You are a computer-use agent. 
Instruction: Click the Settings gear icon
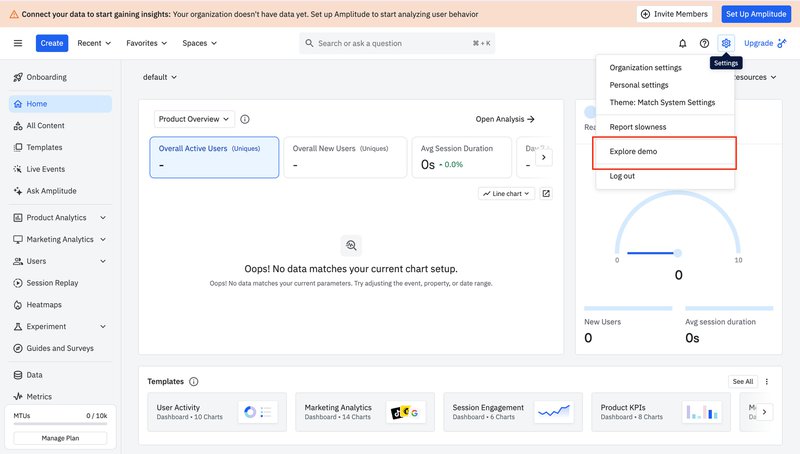tap(726, 43)
